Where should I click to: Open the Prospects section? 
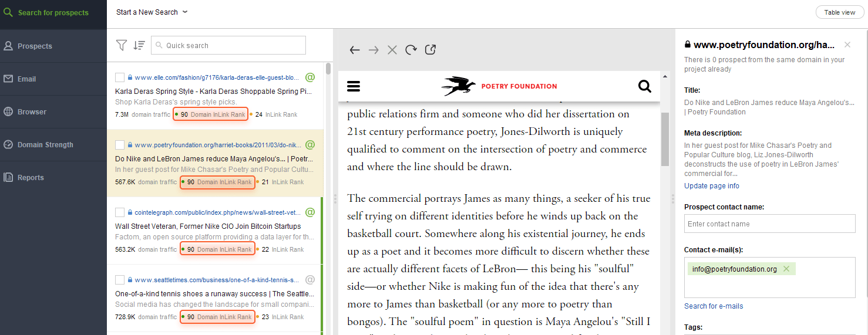point(53,46)
